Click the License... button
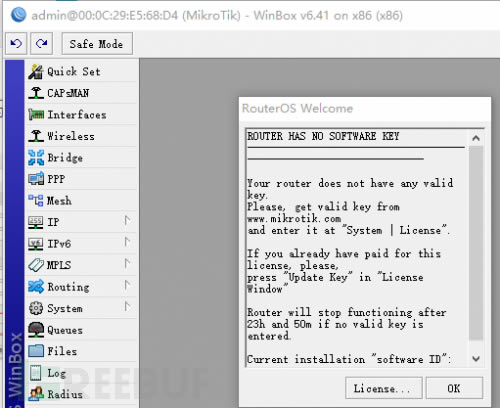The height and width of the screenshot is (408, 500). (384, 388)
